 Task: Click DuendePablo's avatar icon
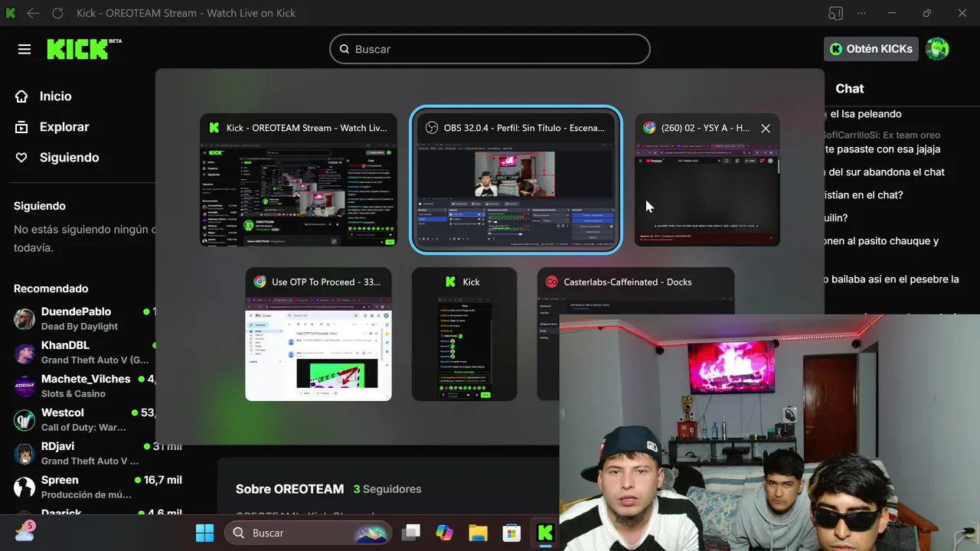click(24, 319)
